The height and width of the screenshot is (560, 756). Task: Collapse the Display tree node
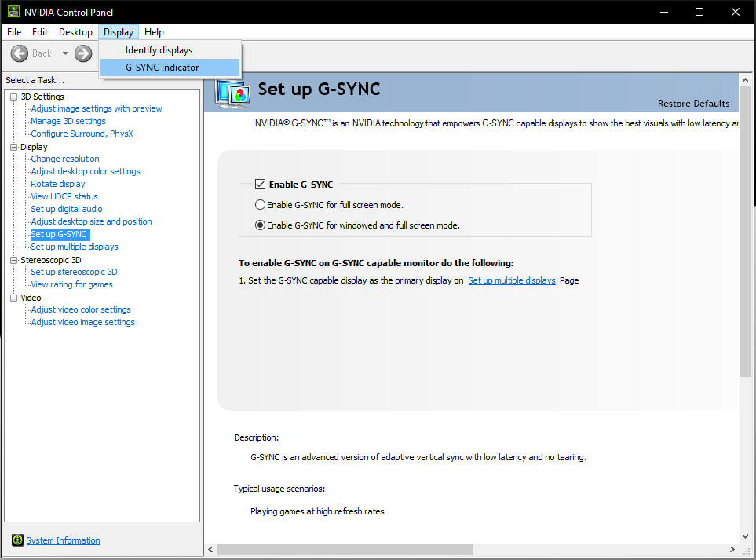(x=14, y=147)
